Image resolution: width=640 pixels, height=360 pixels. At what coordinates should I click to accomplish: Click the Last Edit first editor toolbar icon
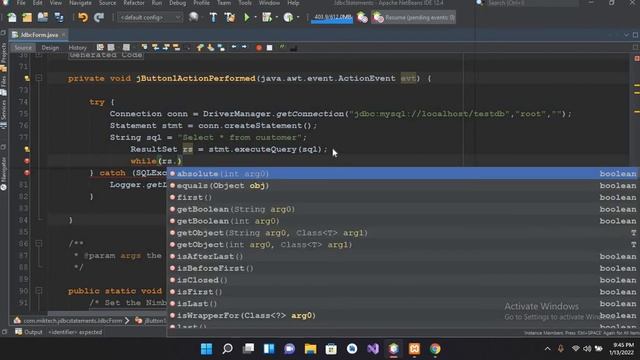click(x=100, y=48)
